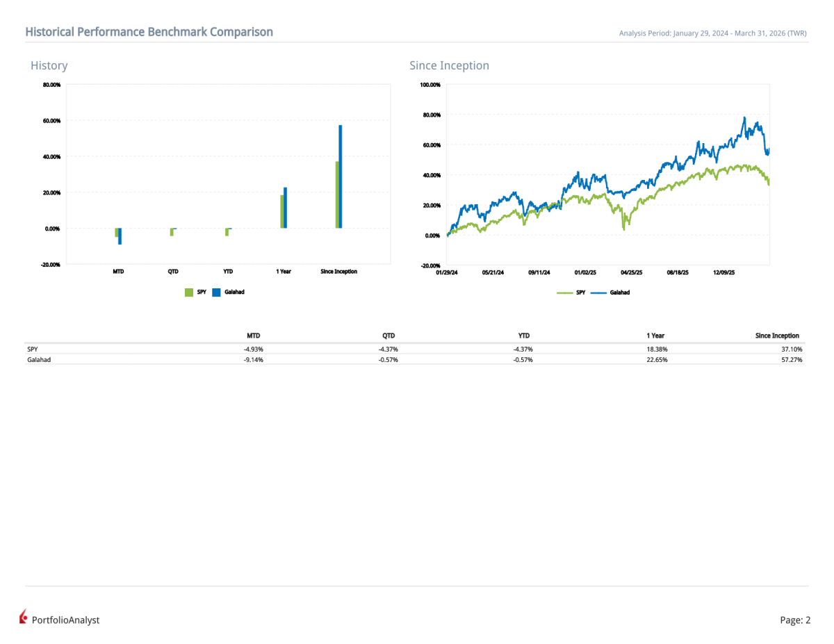834x644 pixels.
Task: Click the 100.00% label on the line chart axis
Action: (430, 85)
